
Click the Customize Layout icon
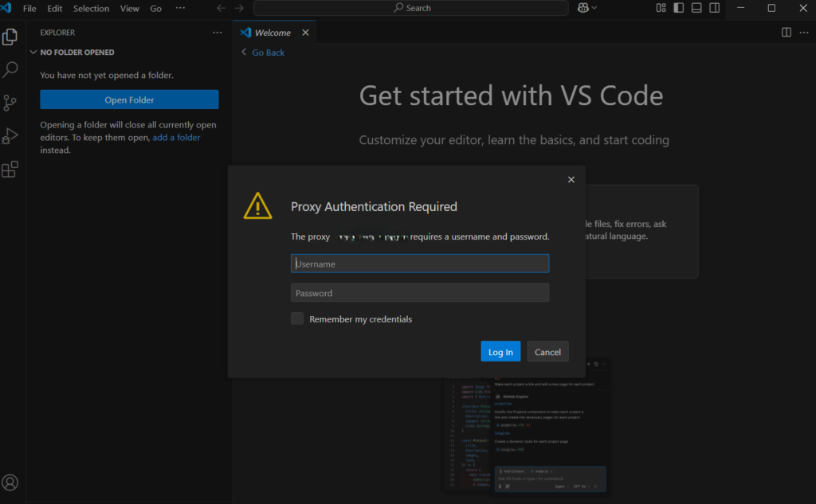tap(661, 8)
